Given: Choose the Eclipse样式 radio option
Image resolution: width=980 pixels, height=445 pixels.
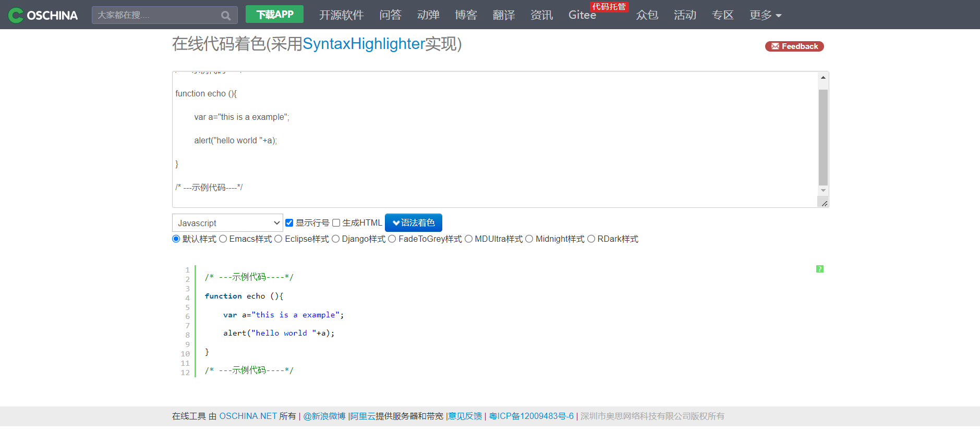Looking at the screenshot, I should 279,239.
